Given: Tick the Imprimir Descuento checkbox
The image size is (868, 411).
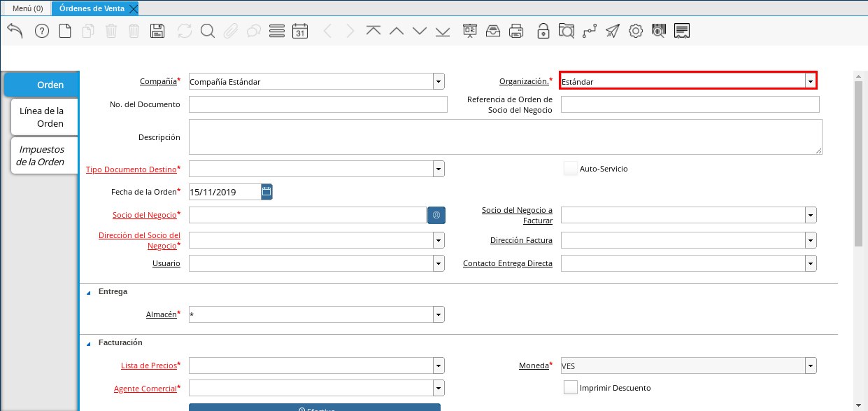Looking at the screenshot, I should tap(571, 387).
